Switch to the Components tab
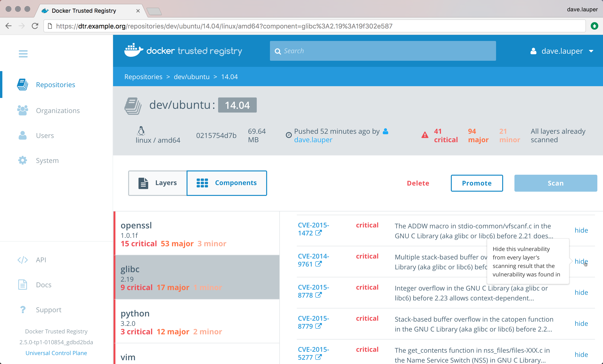This screenshot has width=603, height=364. coord(227,183)
